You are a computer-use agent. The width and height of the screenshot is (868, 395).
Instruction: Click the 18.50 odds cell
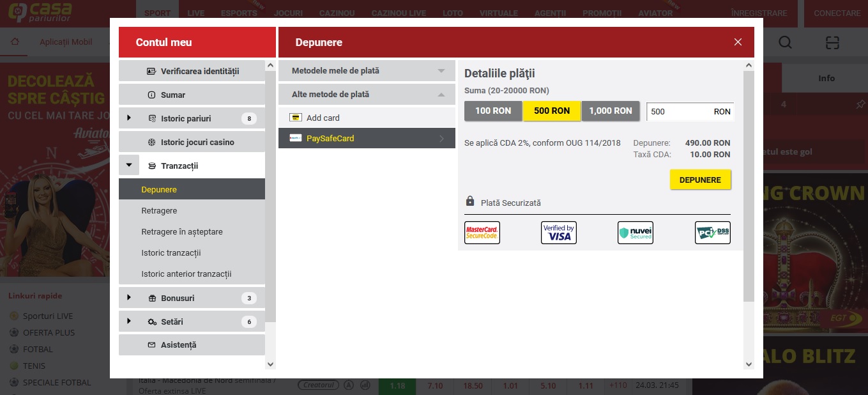point(473,386)
